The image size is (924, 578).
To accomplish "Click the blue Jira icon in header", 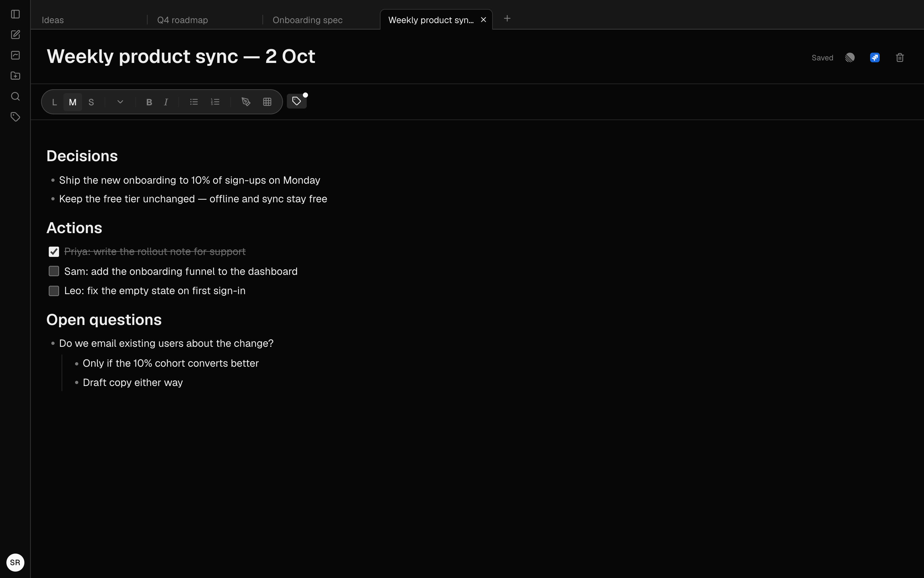I will click(875, 58).
